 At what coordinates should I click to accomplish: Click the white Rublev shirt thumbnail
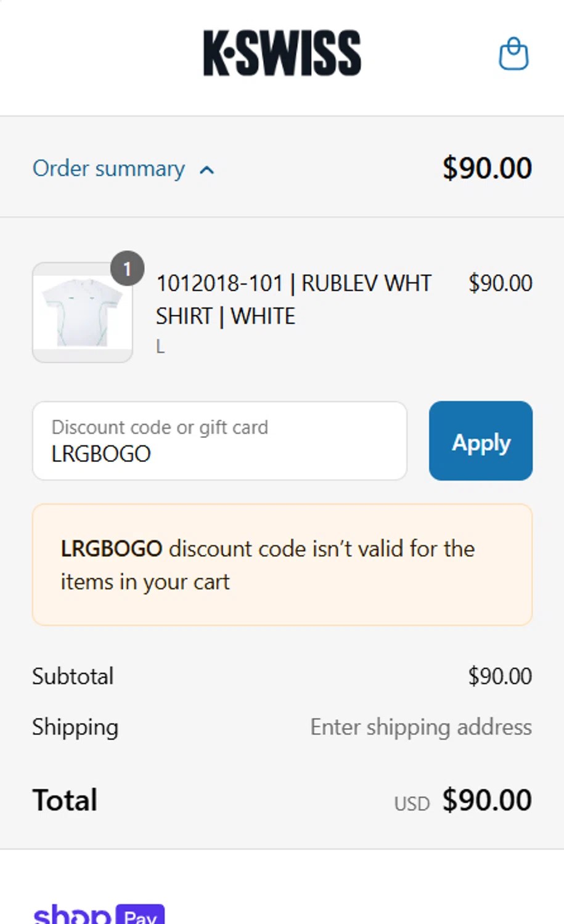click(83, 312)
